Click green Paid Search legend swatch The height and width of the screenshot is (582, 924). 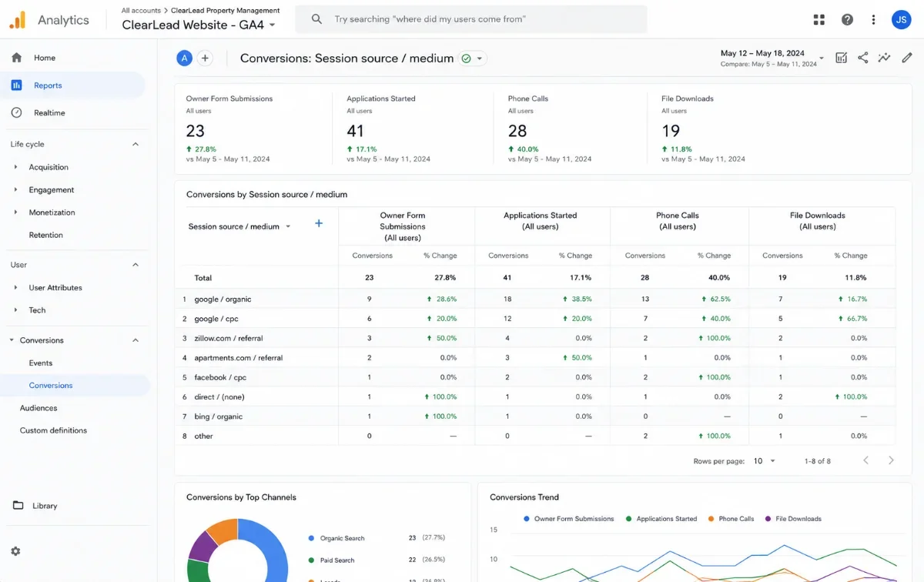click(x=311, y=560)
